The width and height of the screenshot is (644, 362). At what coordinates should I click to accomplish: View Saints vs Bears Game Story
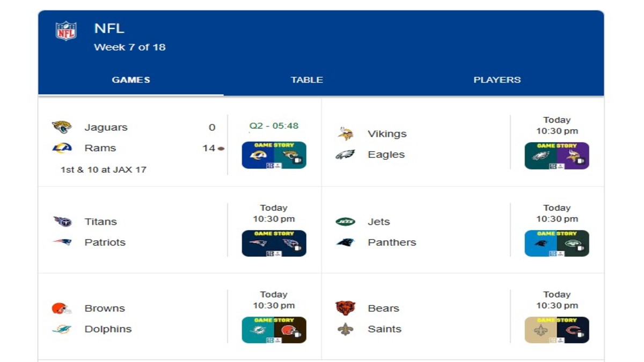tap(557, 330)
